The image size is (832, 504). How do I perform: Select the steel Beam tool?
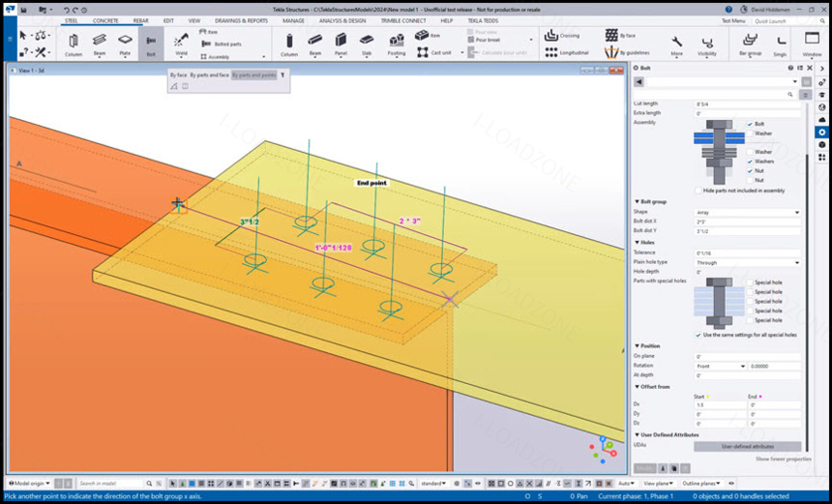click(x=100, y=44)
